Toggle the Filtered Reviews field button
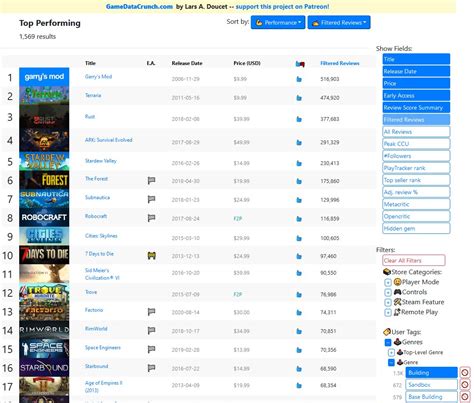The image size is (474, 403). 416,120
